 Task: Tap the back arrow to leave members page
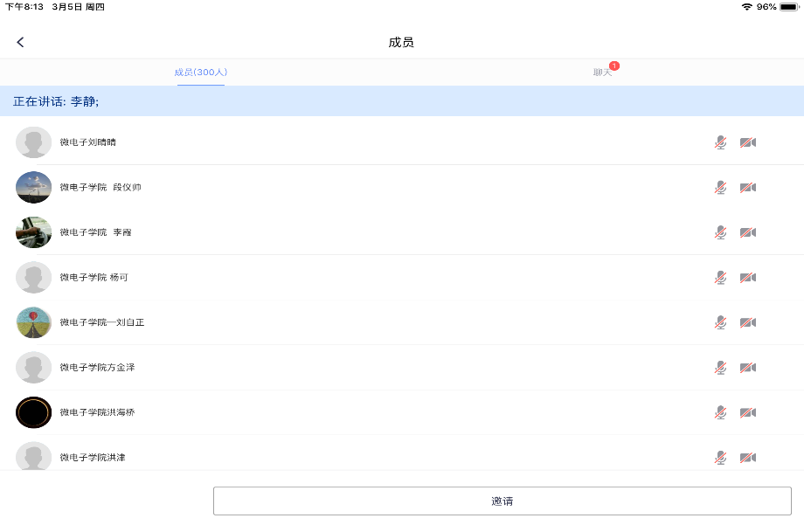(x=21, y=42)
